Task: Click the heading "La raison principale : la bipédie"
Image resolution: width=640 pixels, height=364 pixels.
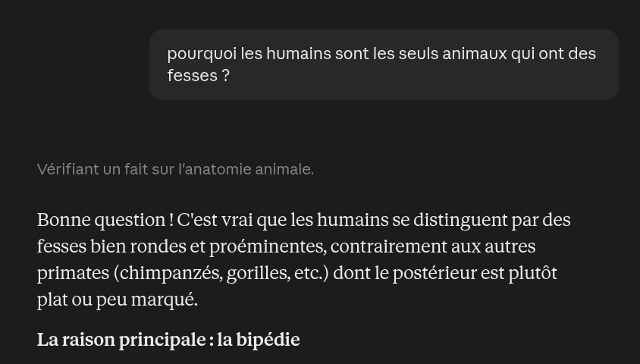Action: (168, 340)
